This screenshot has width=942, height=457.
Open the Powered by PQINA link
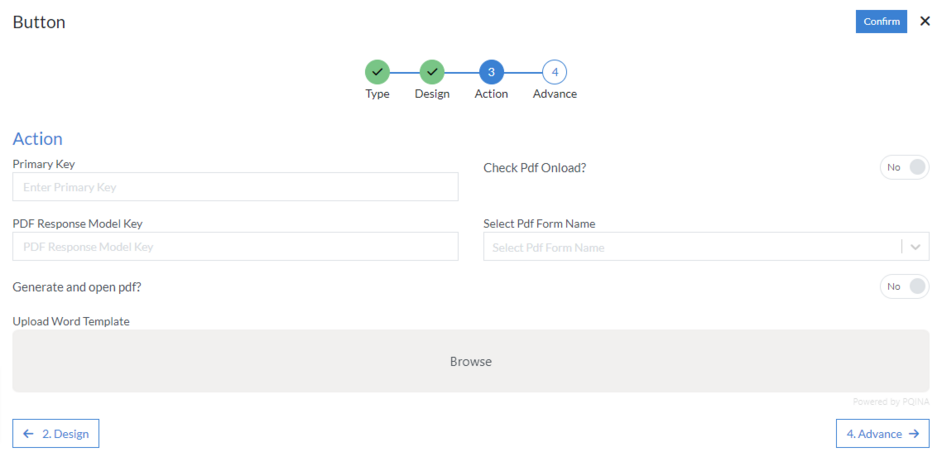890,402
